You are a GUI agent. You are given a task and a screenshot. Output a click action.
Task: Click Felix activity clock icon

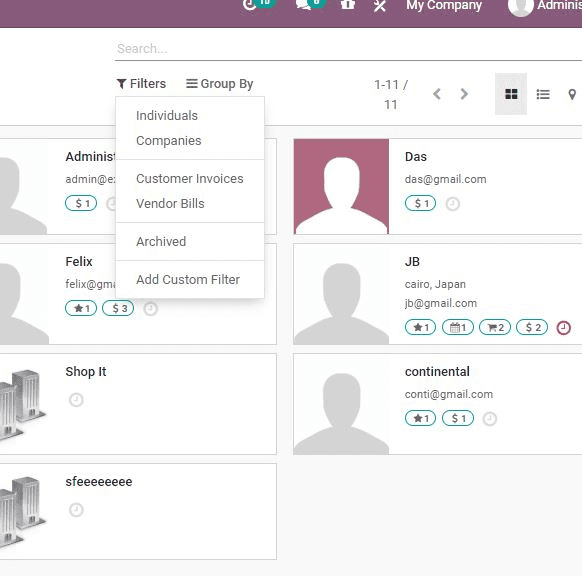coord(150,308)
